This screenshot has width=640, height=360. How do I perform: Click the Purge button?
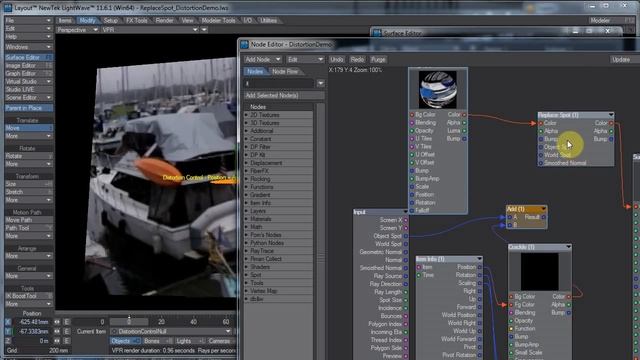pos(378,60)
